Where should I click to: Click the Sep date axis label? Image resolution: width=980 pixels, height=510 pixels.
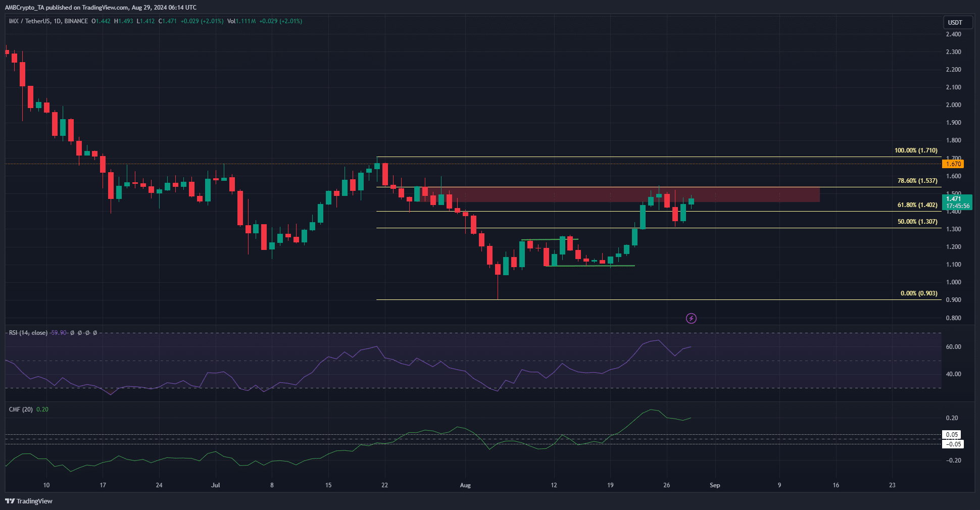[x=715, y=485]
